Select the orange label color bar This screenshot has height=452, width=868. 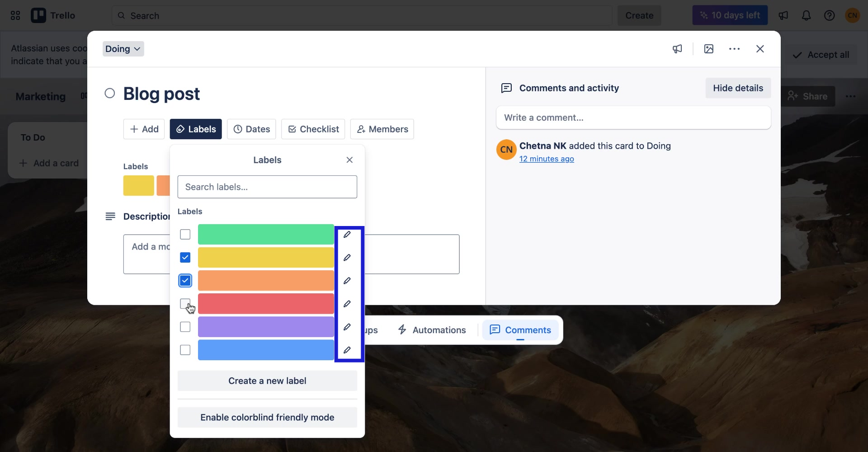[266, 281]
